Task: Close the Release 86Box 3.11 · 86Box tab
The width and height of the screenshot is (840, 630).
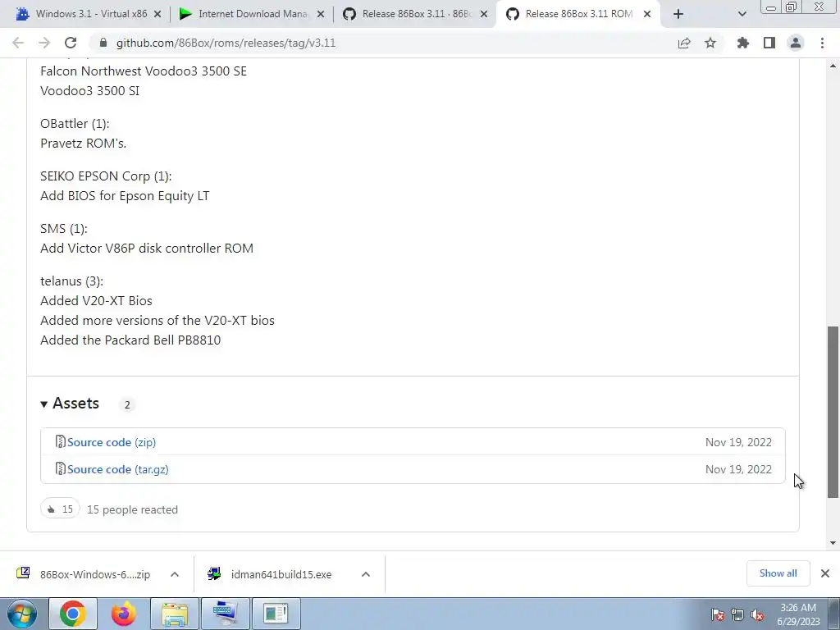Action: coord(484,14)
